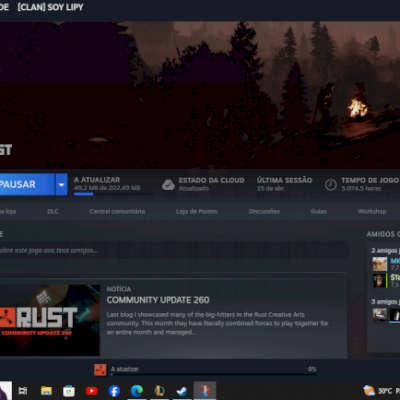Click the blue PAUSAR button

(x=27, y=184)
